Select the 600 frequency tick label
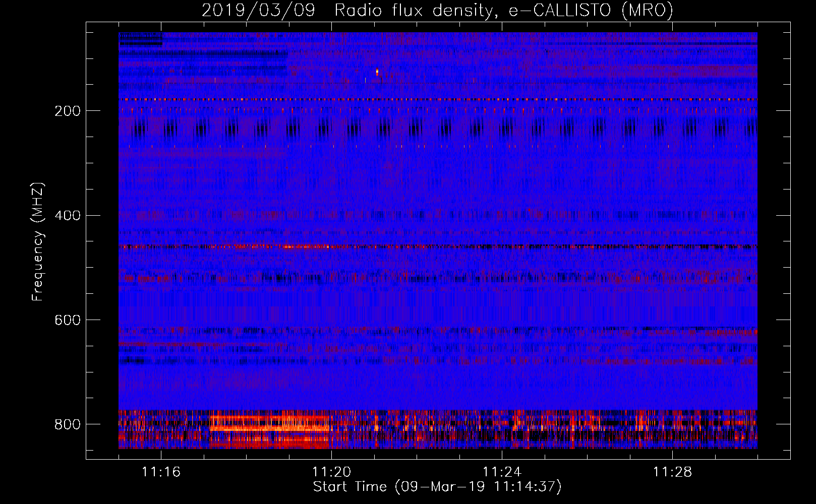The image size is (816, 504). click(x=68, y=321)
